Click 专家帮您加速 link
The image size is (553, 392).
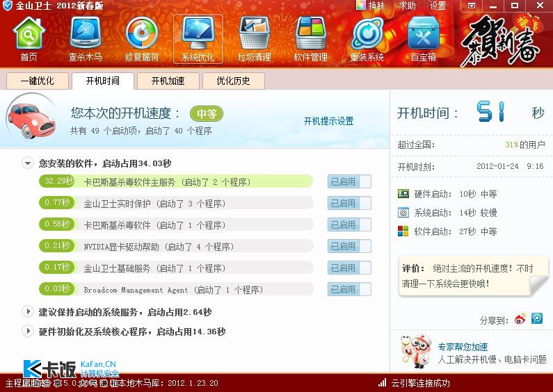click(463, 347)
